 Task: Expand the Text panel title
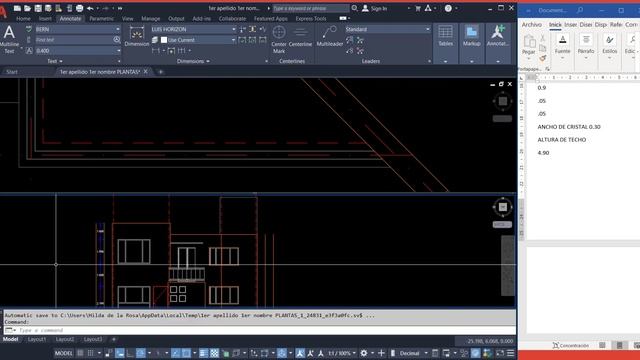55,61
